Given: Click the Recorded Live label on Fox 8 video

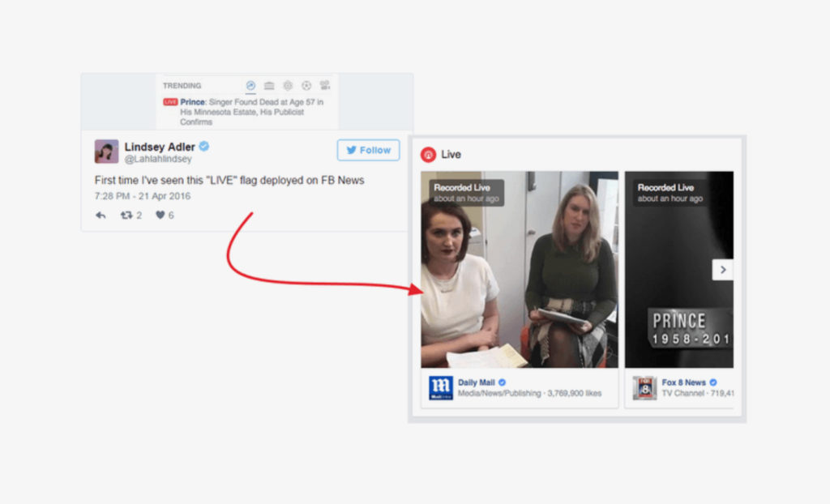Looking at the screenshot, I should tap(666, 187).
